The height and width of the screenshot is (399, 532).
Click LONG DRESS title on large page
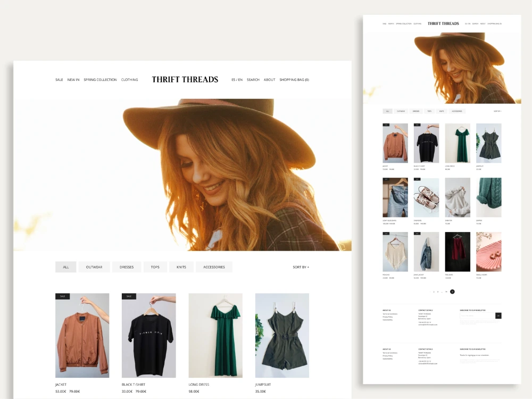(x=199, y=385)
